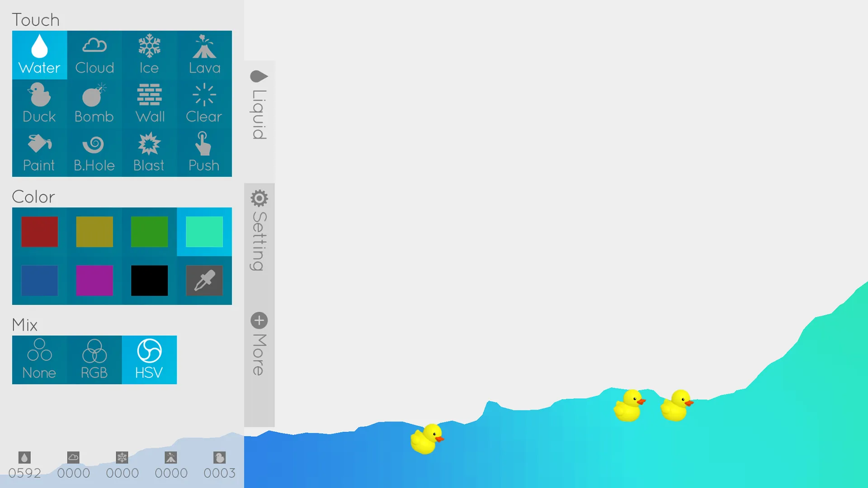Expand More options panel

click(x=259, y=320)
